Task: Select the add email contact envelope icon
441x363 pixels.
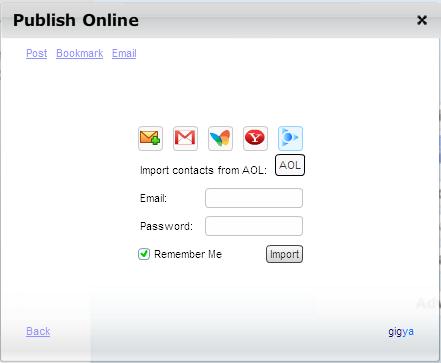Action: pos(150,138)
